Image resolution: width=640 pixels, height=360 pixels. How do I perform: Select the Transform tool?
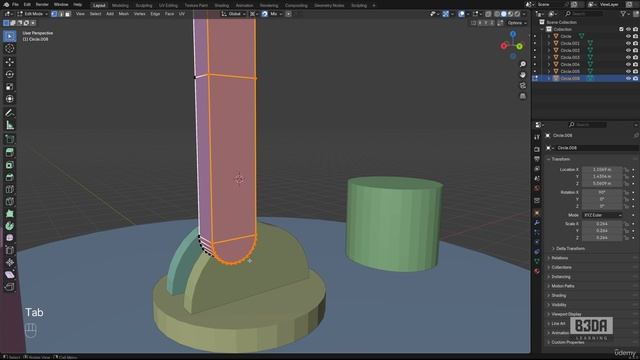(10, 99)
